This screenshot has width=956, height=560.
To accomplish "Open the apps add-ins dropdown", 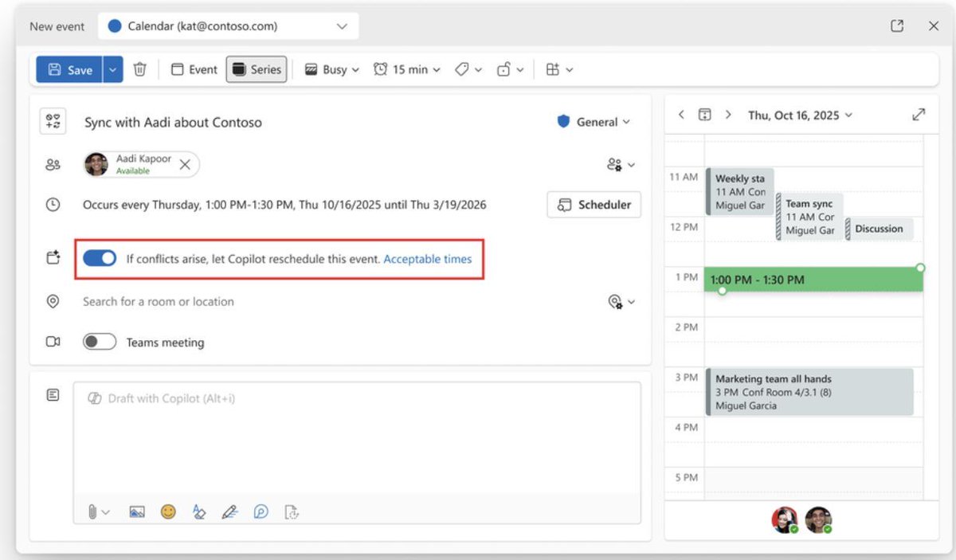I will [x=559, y=69].
